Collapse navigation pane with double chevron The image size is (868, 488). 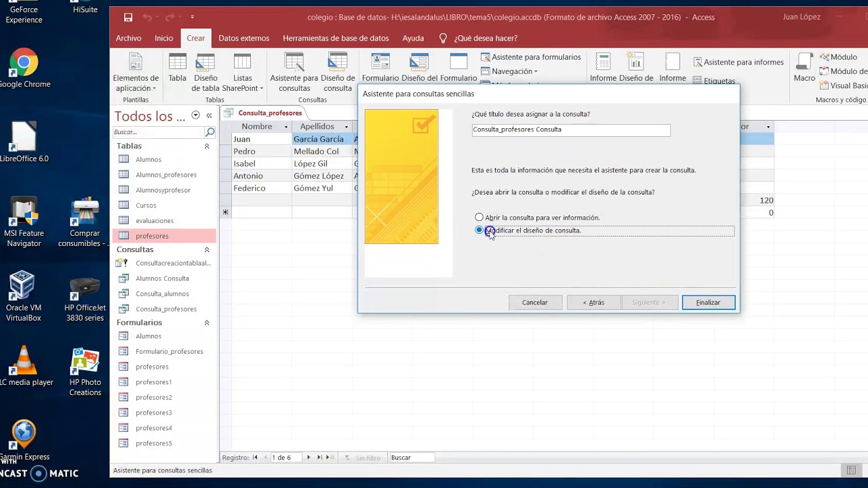(x=209, y=116)
